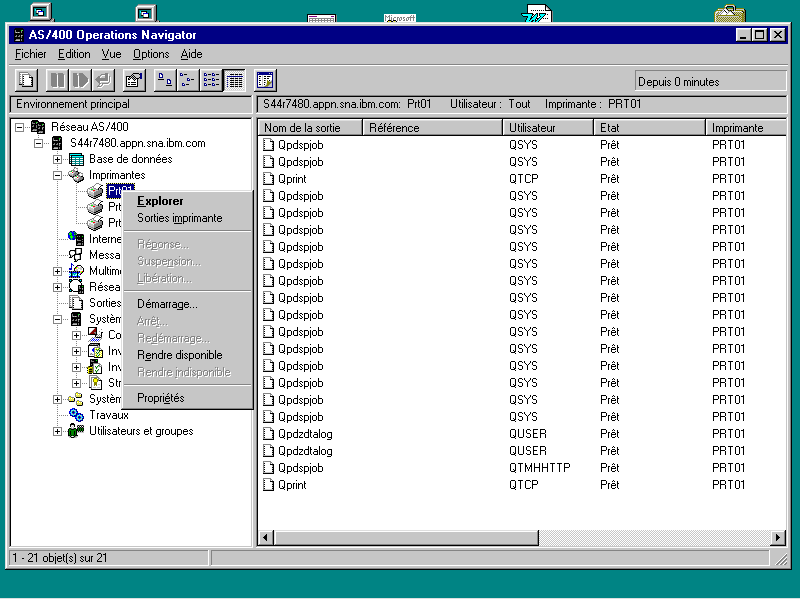800x600 pixels.
Task: Click the Référence column header
Action: tap(433, 128)
